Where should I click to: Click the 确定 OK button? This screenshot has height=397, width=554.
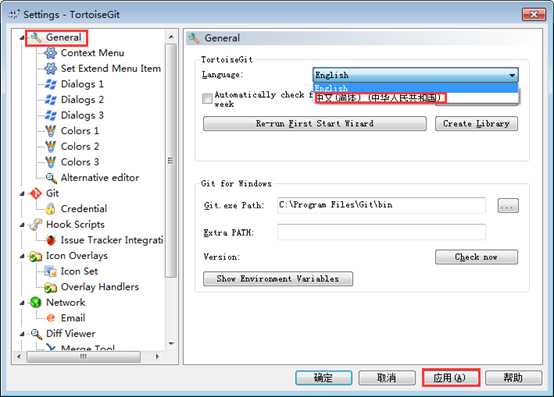tap(323, 378)
